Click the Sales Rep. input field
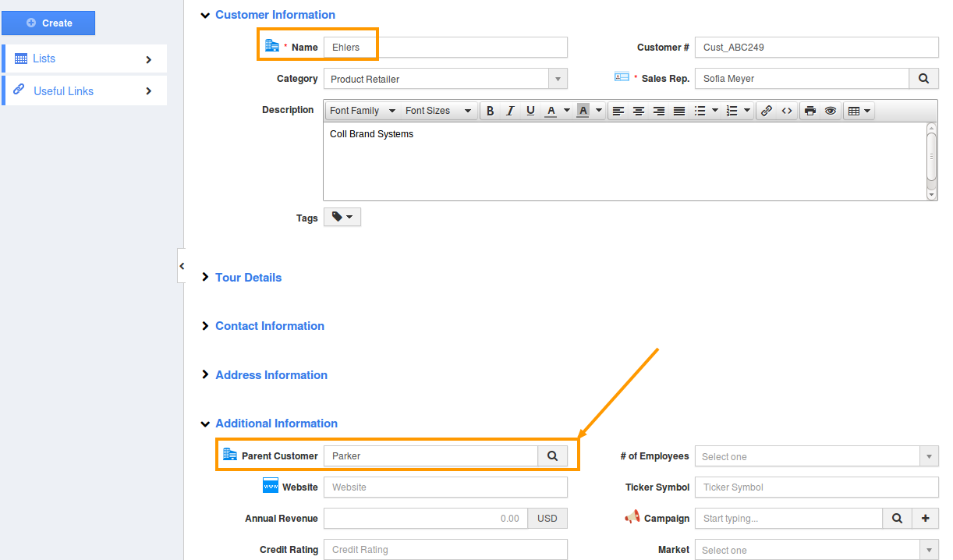 (x=802, y=79)
